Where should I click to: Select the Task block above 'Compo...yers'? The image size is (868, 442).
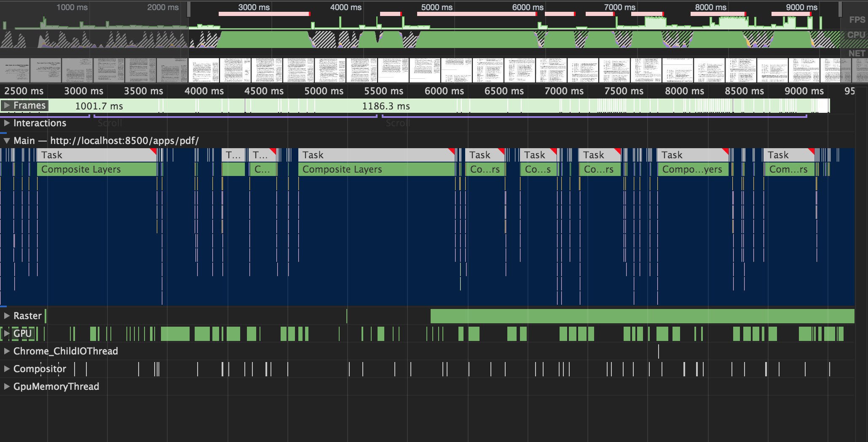pos(693,155)
